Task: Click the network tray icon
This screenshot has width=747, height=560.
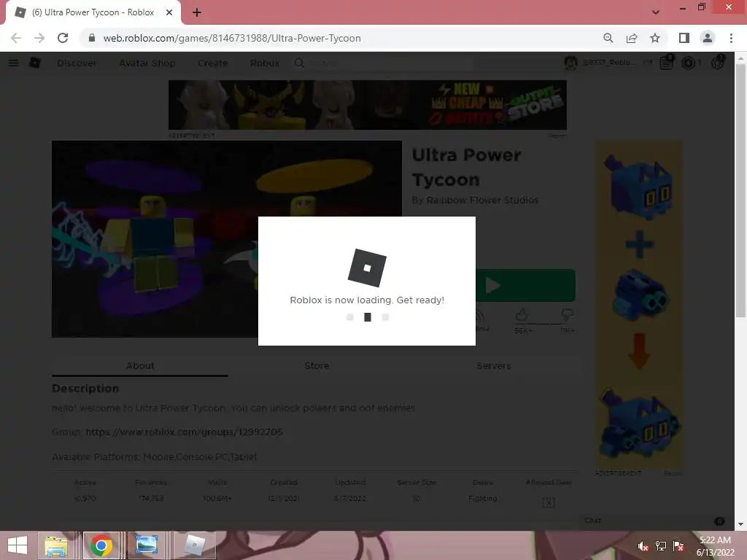Action: pos(661,545)
